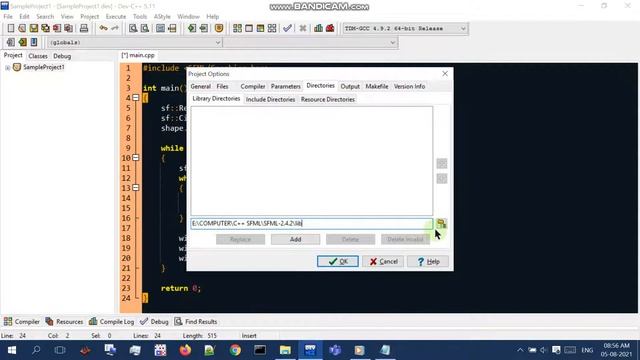Open Microsoft Teams from the taskbar

(335, 350)
